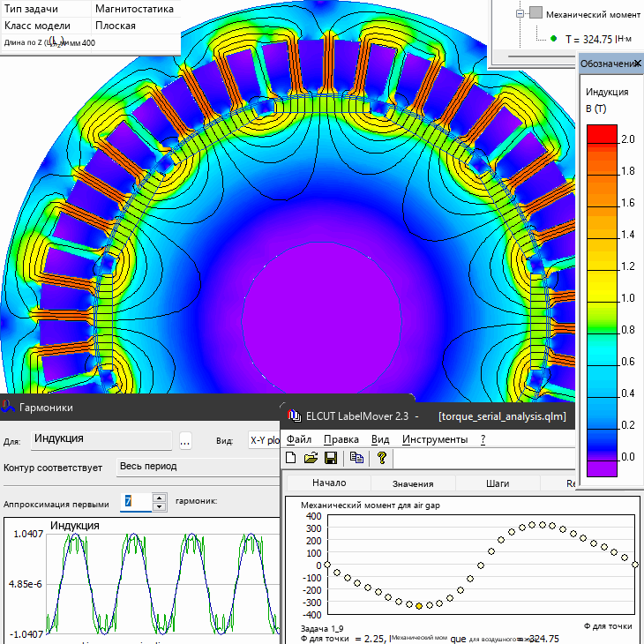Click New file icon in LabelMover toolbar
Viewport: 644px width, 644px height.
[291, 458]
